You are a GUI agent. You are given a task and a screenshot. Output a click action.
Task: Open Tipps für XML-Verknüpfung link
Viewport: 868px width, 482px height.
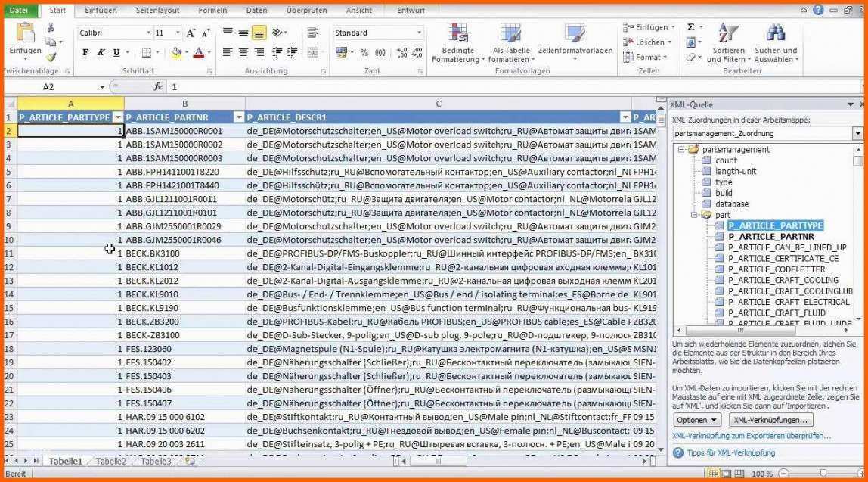[x=730, y=453]
